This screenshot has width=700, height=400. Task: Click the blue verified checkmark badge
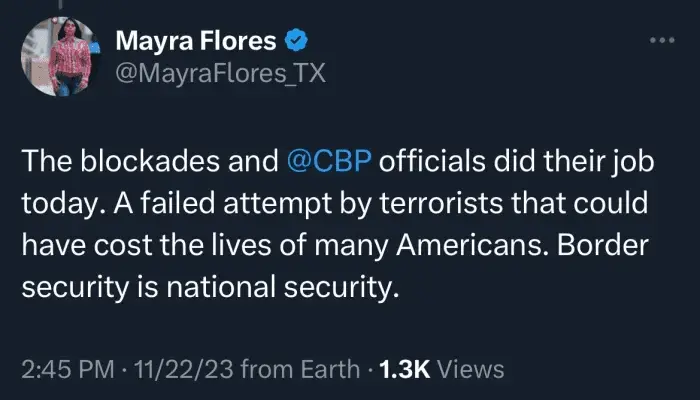[x=297, y=41]
